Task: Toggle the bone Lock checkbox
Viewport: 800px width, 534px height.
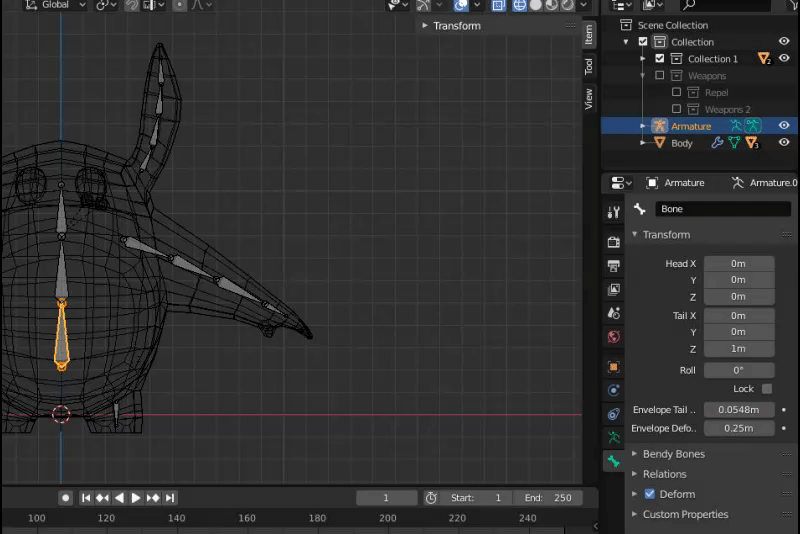Action: click(x=767, y=388)
